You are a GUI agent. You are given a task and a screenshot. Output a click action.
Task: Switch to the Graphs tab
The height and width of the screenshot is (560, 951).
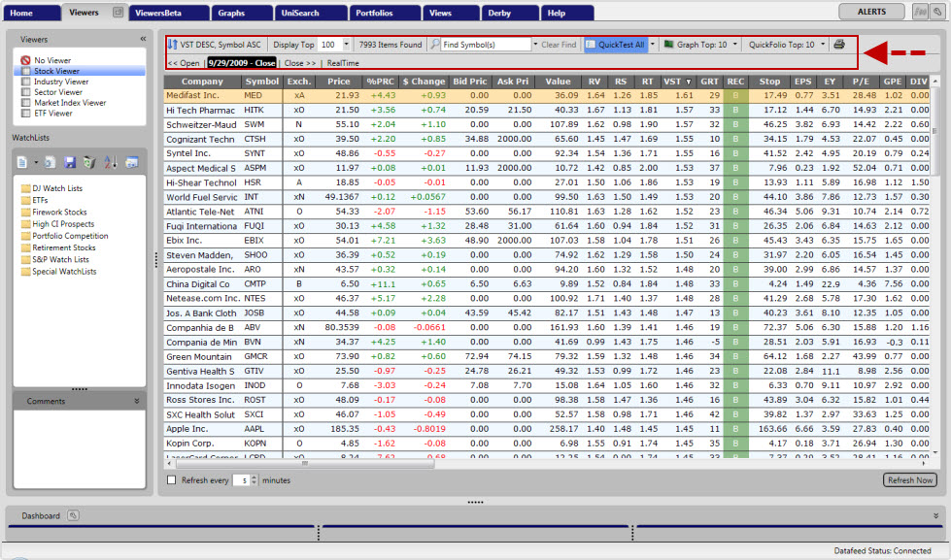pos(231,13)
